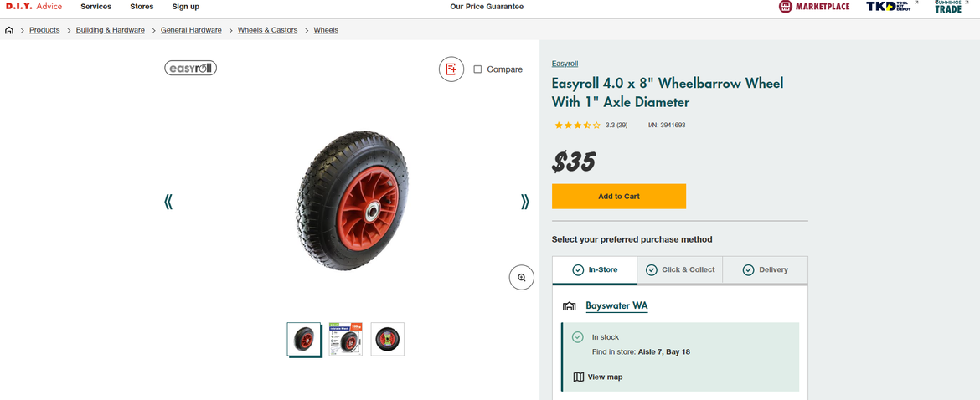This screenshot has height=400, width=980.
Task: Show next product image arrow
Action: pyautogui.click(x=525, y=202)
